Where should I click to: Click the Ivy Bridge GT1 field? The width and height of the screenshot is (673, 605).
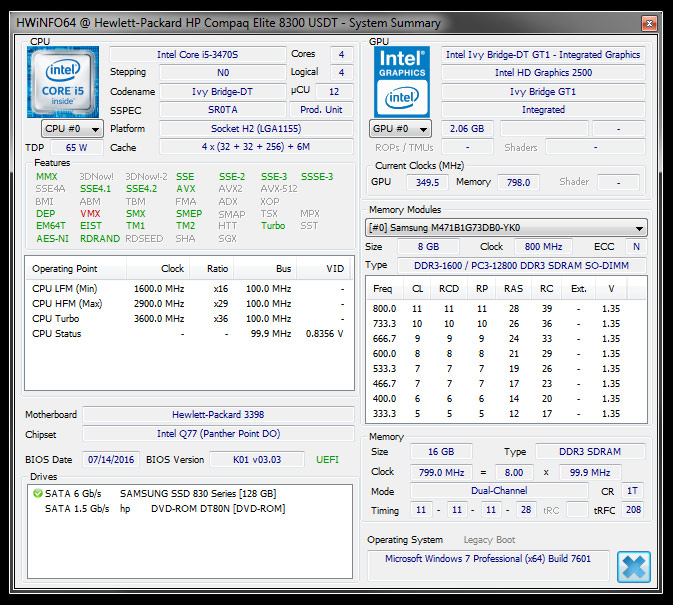(x=543, y=91)
